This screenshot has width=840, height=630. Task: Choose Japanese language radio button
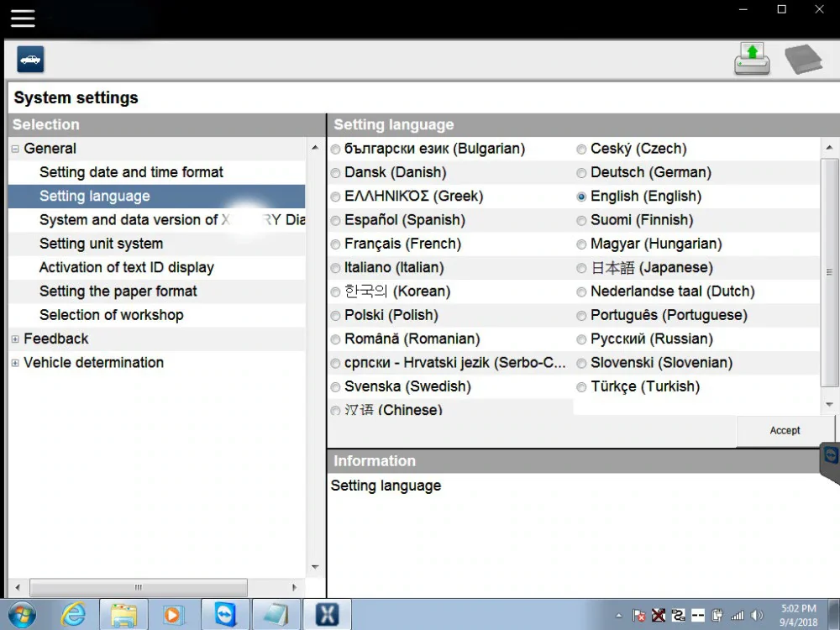coord(581,269)
